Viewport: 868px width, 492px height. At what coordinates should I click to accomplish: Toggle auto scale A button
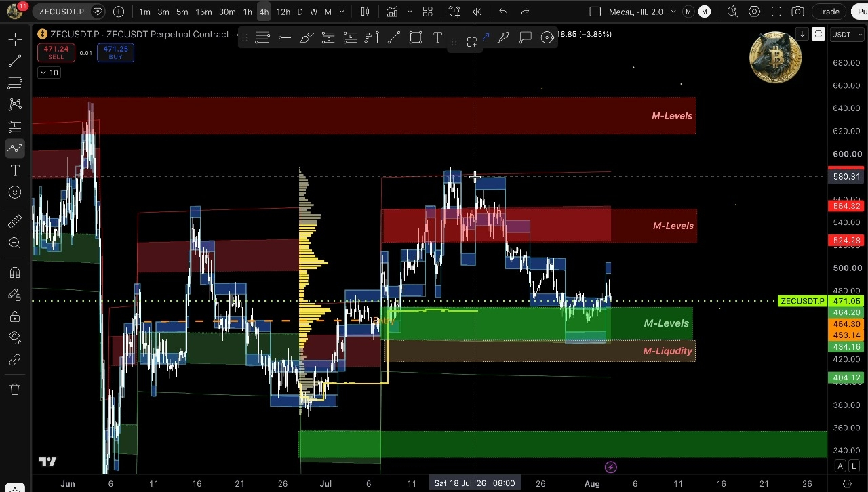click(x=840, y=466)
